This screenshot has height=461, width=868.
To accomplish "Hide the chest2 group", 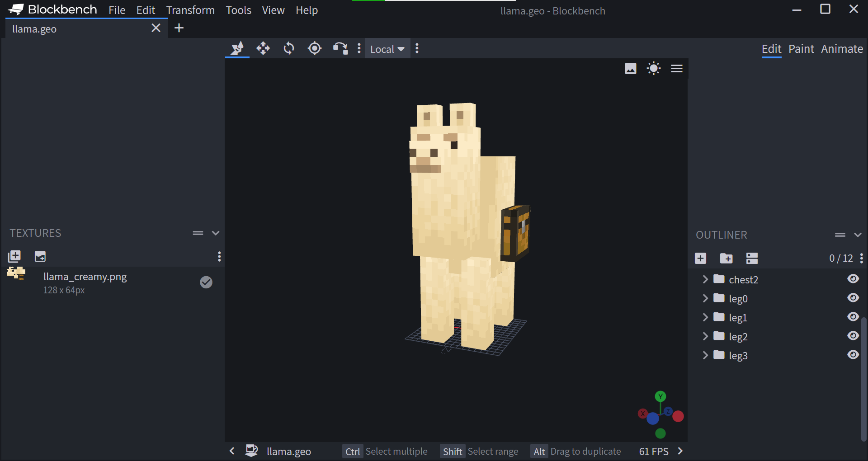I will point(853,279).
